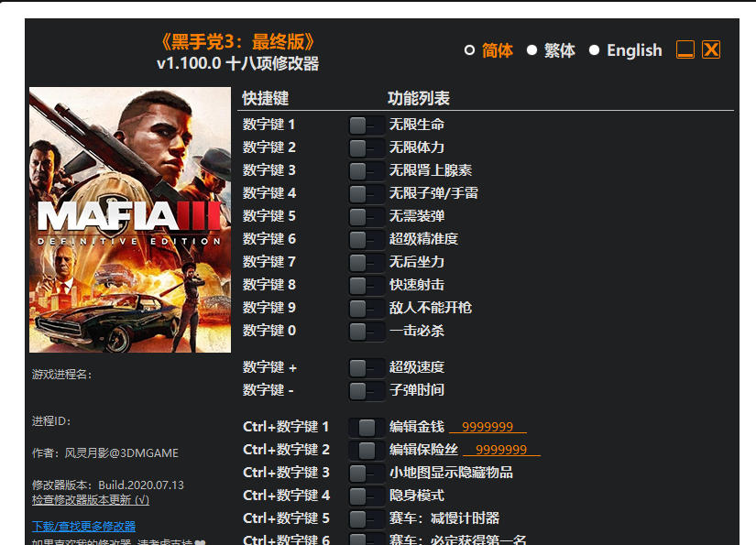The image size is (756, 545).
Task: Click Ctrl+数字键 1 hotkey label
Action: coord(286,427)
